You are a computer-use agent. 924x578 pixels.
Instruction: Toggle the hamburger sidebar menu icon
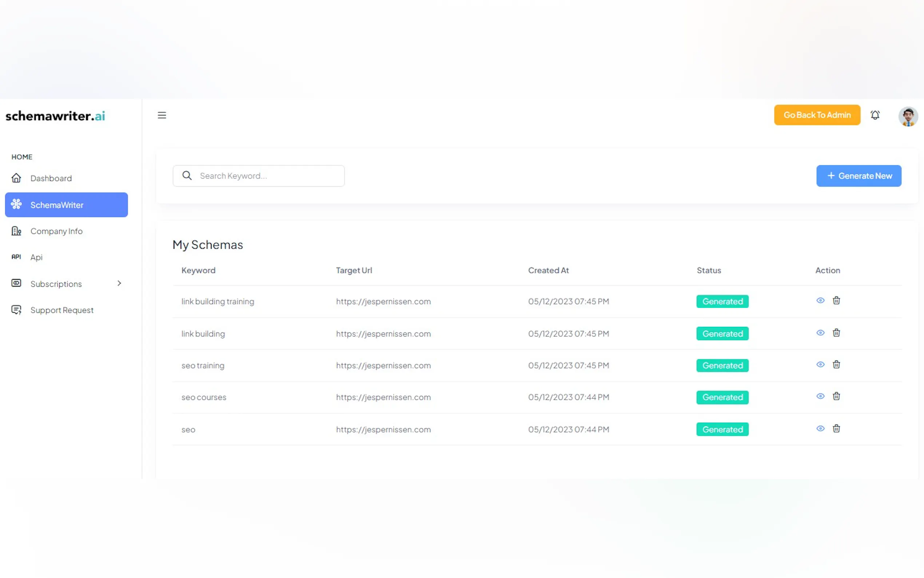(x=162, y=115)
